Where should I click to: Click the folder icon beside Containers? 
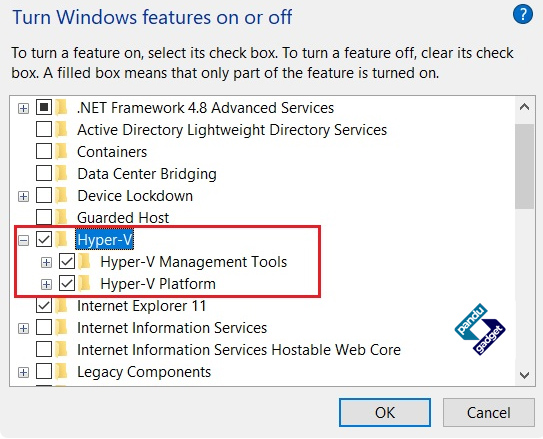tap(62, 152)
